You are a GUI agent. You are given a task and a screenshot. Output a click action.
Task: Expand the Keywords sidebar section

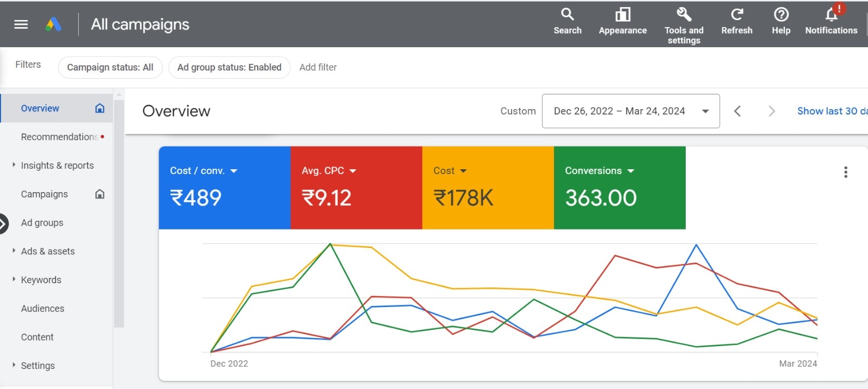click(41, 280)
